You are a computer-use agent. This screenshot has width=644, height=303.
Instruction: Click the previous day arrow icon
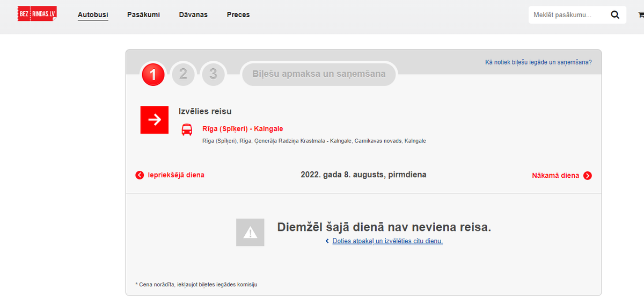coord(140,175)
